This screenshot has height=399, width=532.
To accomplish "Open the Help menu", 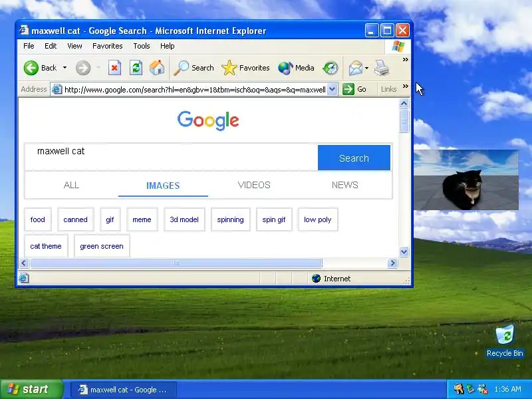I will click(x=168, y=46).
